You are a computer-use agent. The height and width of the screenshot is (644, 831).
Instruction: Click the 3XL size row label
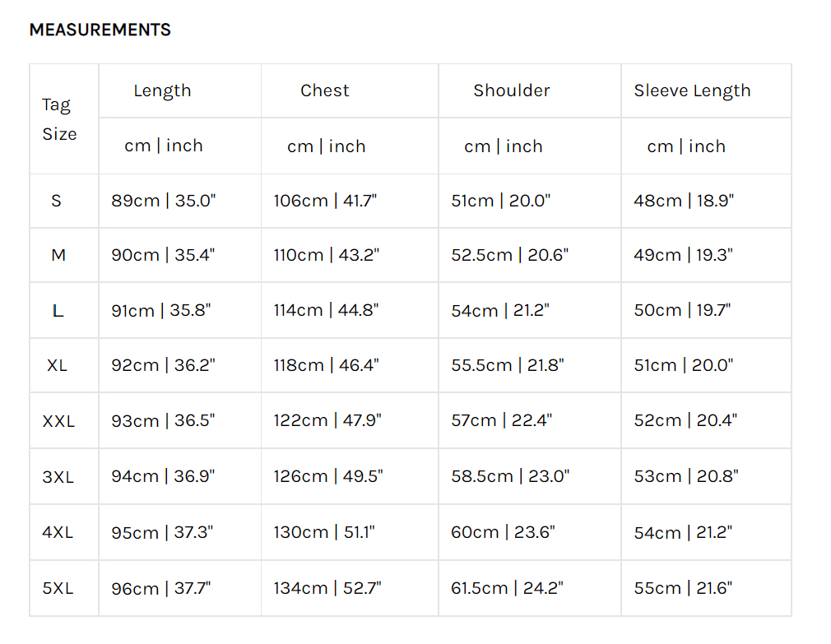[x=58, y=476]
